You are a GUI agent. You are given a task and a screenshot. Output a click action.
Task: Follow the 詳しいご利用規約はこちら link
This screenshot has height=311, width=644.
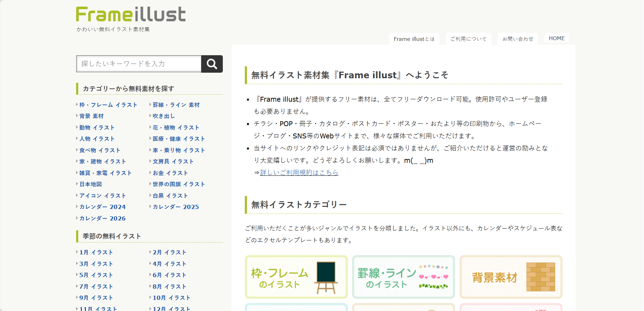tap(299, 173)
